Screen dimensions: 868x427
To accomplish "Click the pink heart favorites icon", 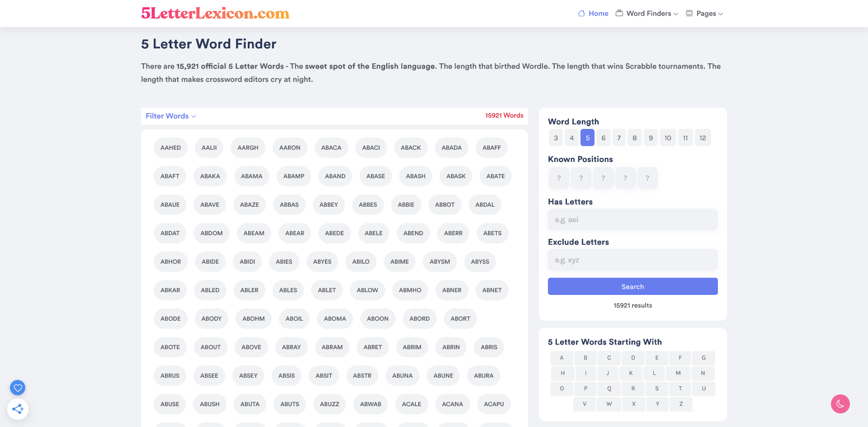I will click(x=18, y=388).
